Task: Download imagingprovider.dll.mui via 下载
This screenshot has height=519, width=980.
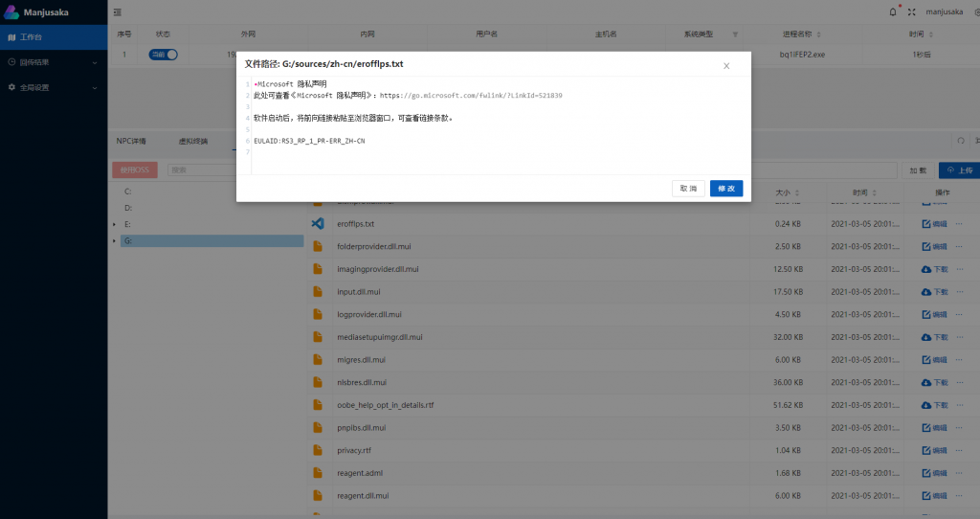Action: 934,269
